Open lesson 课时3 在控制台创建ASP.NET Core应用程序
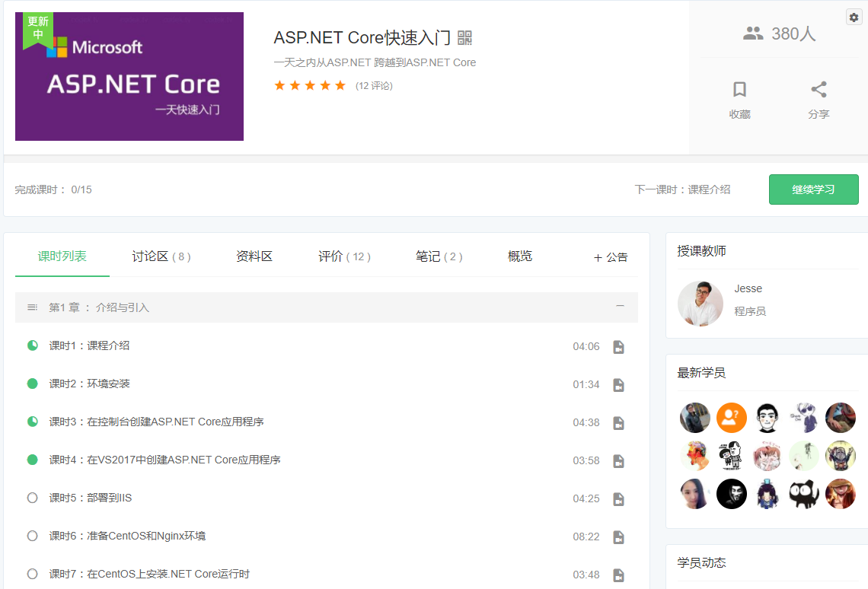The image size is (868, 589). [156, 422]
